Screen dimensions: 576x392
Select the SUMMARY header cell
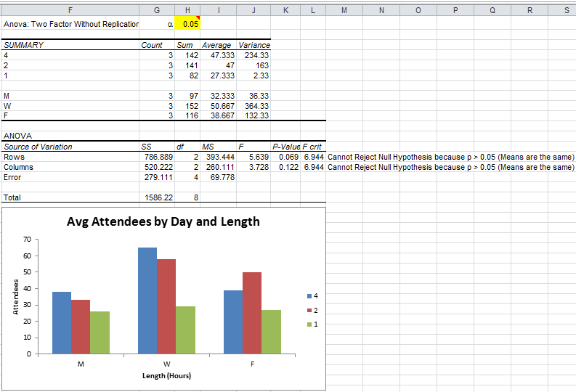pyautogui.click(x=24, y=45)
